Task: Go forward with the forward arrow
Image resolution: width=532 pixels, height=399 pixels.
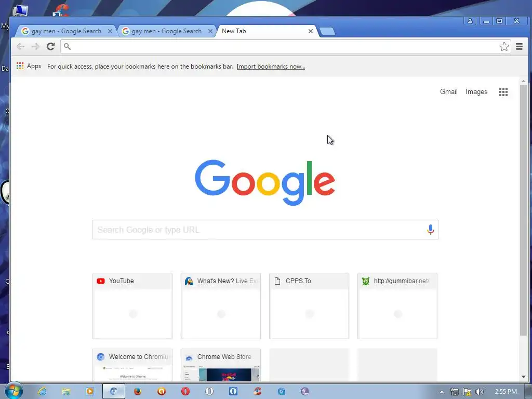Action: click(x=35, y=46)
